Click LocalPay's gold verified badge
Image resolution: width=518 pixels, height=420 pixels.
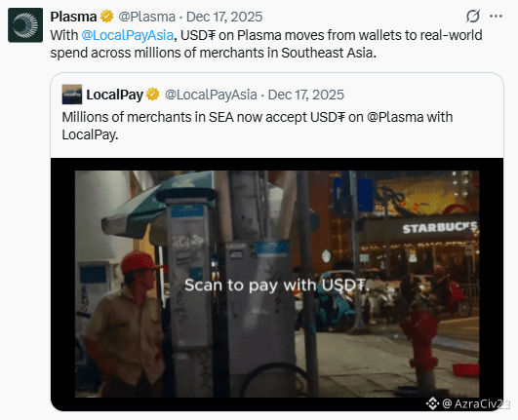point(152,95)
